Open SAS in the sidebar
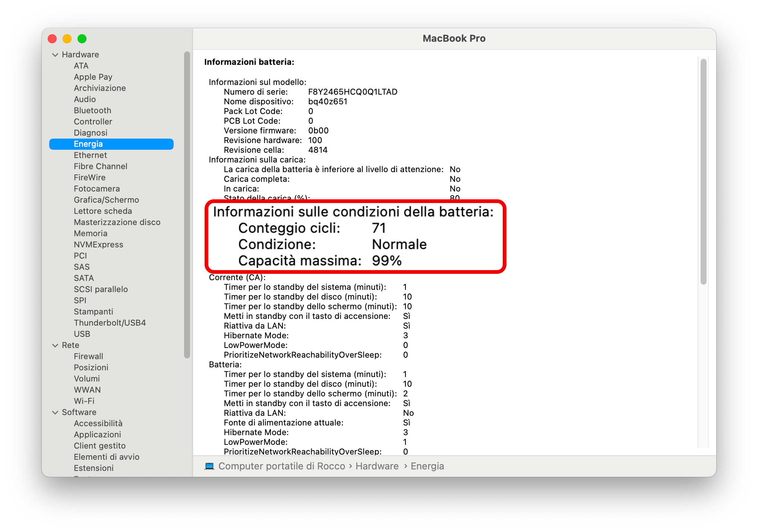The height and width of the screenshot is (532, 758). pyautogui.click(x=82, y=267)
